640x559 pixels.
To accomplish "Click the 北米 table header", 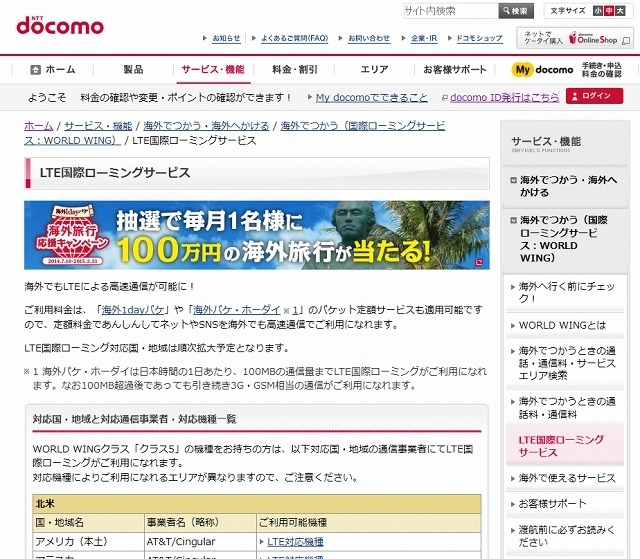I will 257,504.
